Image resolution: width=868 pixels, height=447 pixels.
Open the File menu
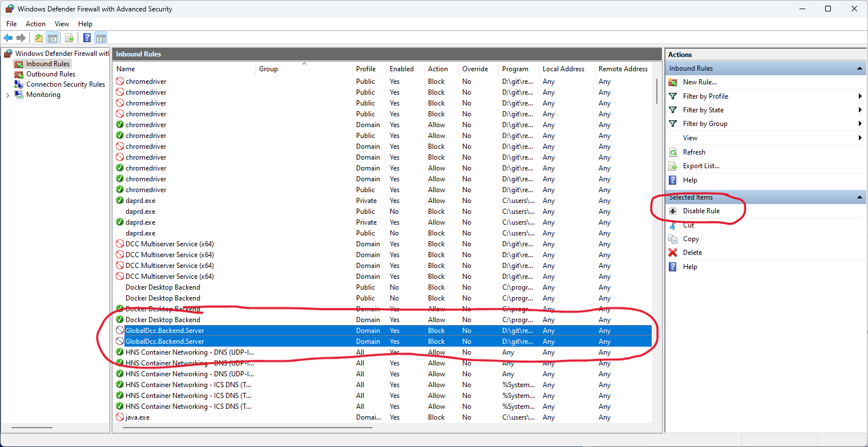[x=11, y=24]
